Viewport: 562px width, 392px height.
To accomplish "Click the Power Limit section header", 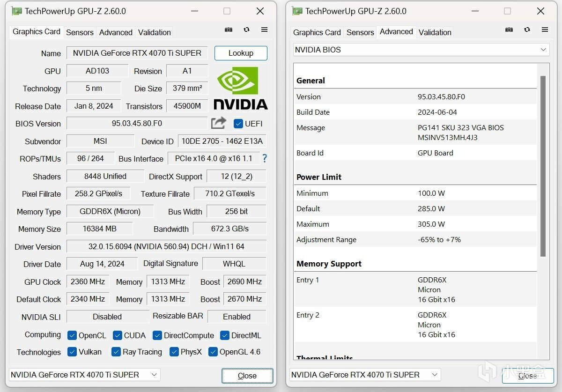I will point(319,177).
